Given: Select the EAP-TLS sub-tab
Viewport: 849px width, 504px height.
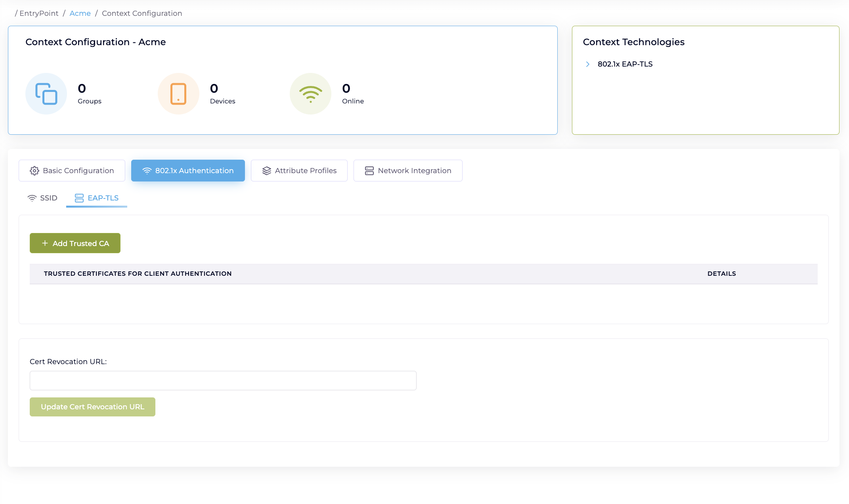Looking at the screenshot, I should (x=103, y=198).
